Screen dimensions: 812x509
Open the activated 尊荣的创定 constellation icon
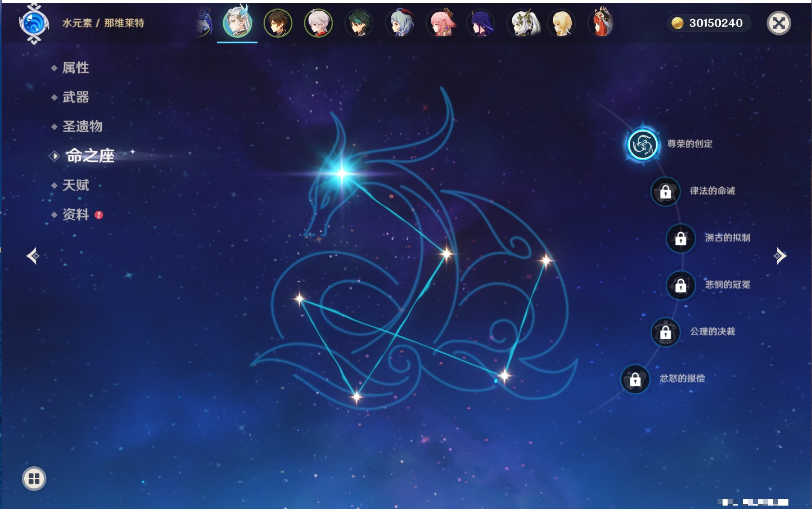click(642, 145)
